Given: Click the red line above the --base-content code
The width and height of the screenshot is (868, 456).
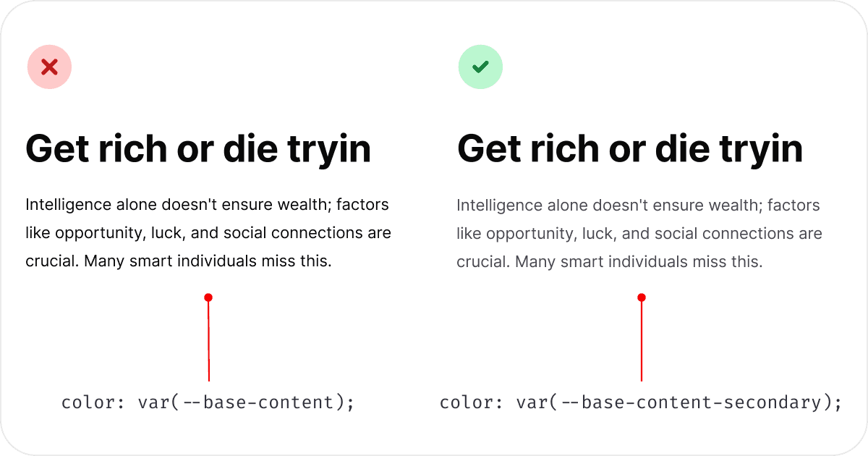Looking at the screenshot, I should (x=208, y=340).
